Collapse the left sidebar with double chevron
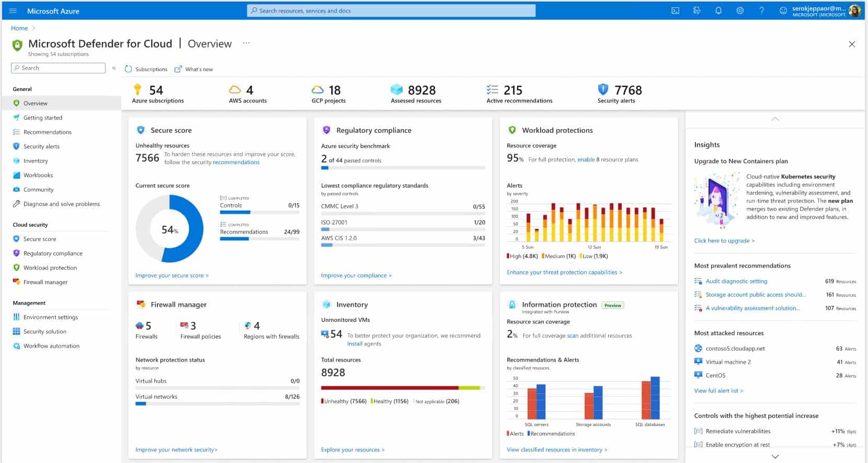The image size is (868, 463). coord(114,68)
